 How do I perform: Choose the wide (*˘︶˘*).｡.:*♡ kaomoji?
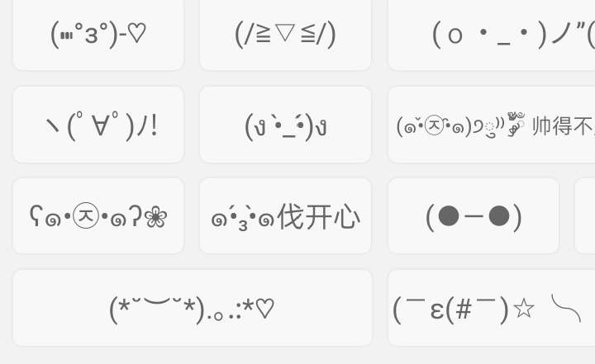tap(192, 308)
